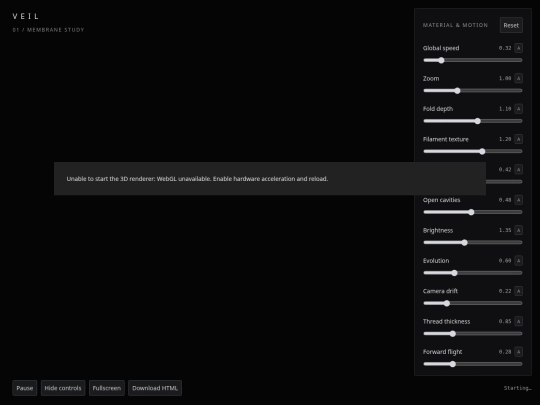
Task: Hide the controls panel
Action: tap(63, 388)
